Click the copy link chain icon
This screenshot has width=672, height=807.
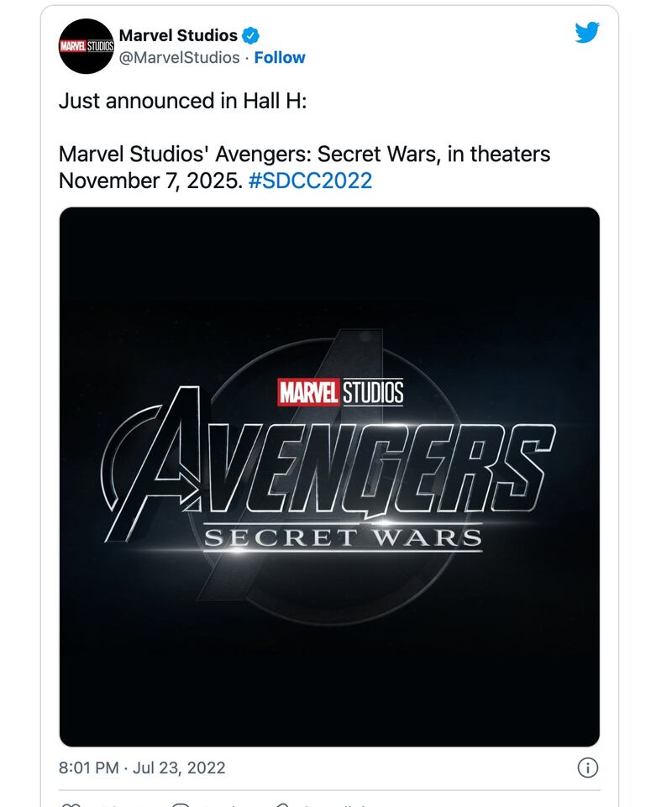282,804
